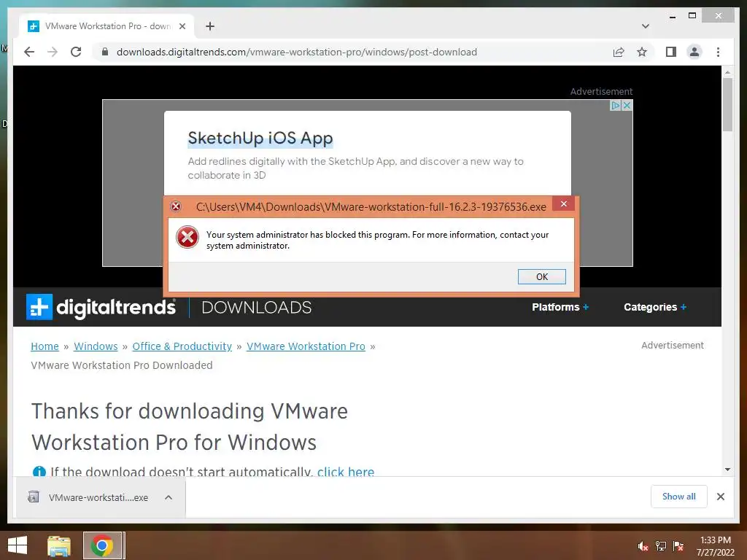This screenshot has height=560, width=747.
Task: Close the downloads bar
Action: pyautogui.click(x=720, y=497)
